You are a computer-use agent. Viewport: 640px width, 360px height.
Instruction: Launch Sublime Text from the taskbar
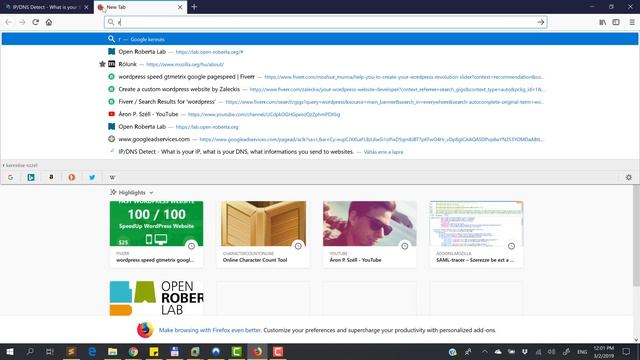point(71,351)
